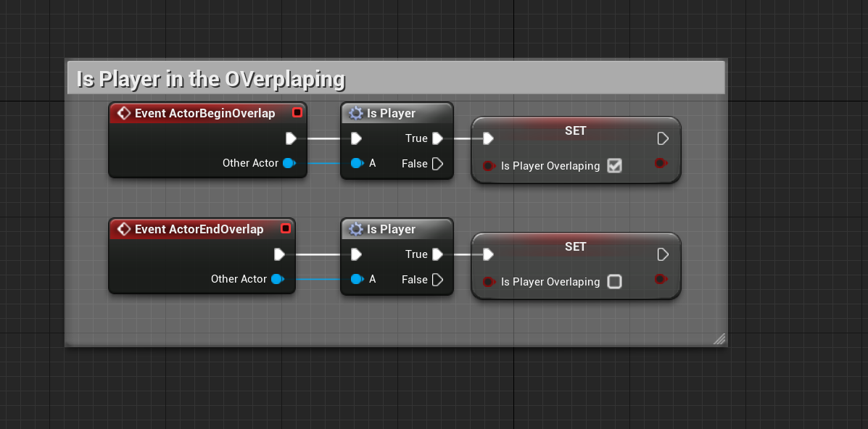
Task: Click False output pin on lower Is Player
Action: point(437,280)
